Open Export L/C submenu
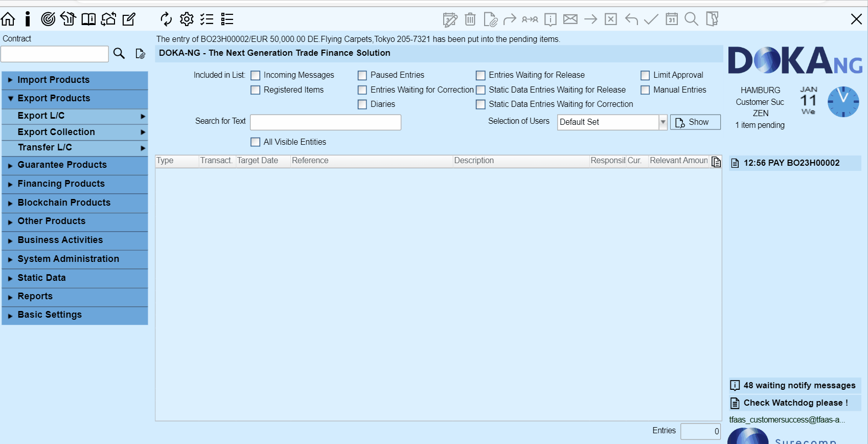 75,116
